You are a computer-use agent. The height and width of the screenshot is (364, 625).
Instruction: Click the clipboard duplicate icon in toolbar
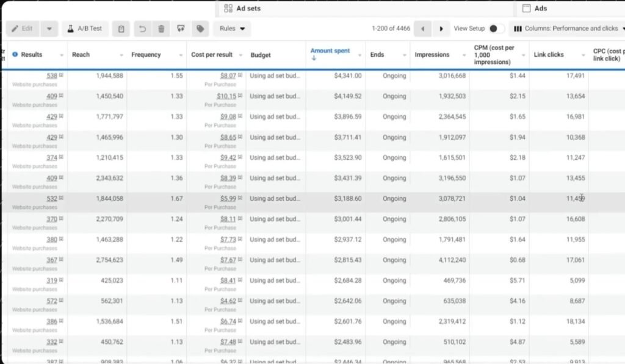(121, 29)
